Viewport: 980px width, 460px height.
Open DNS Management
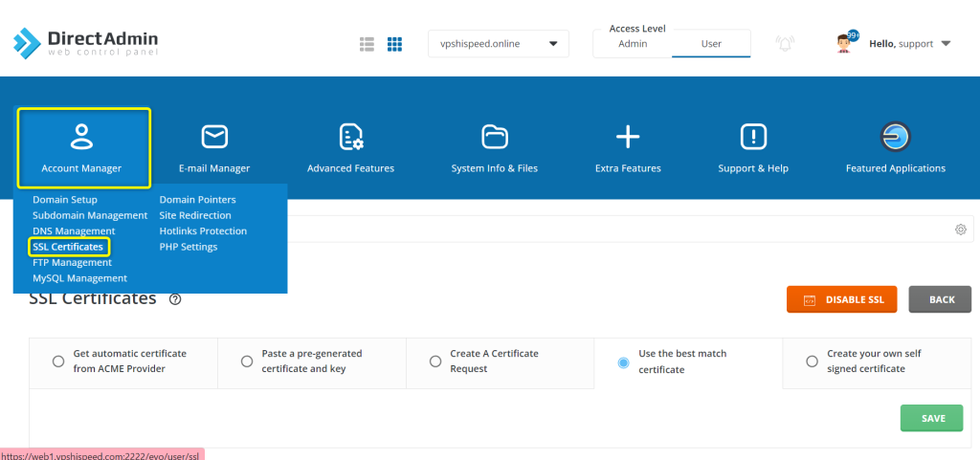[74, 230]
